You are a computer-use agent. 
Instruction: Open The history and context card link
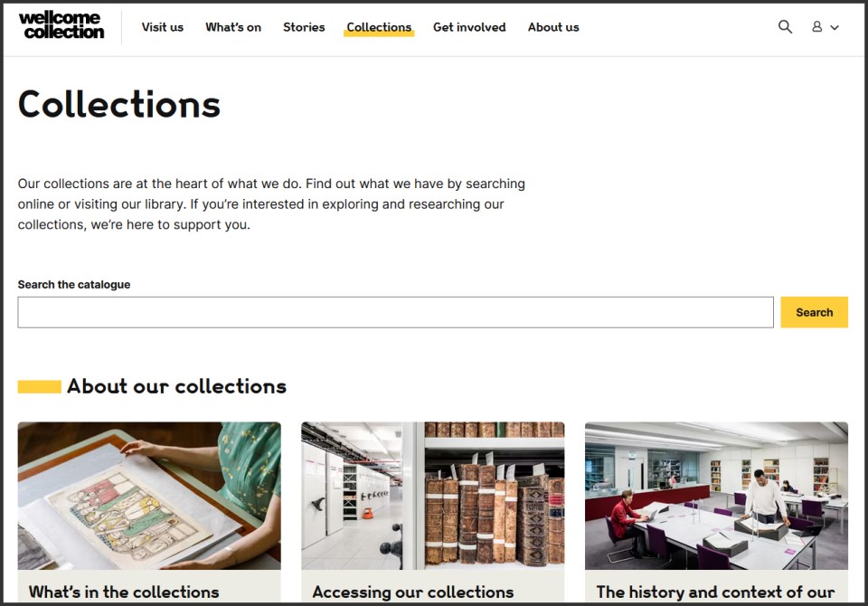[715, 592]
